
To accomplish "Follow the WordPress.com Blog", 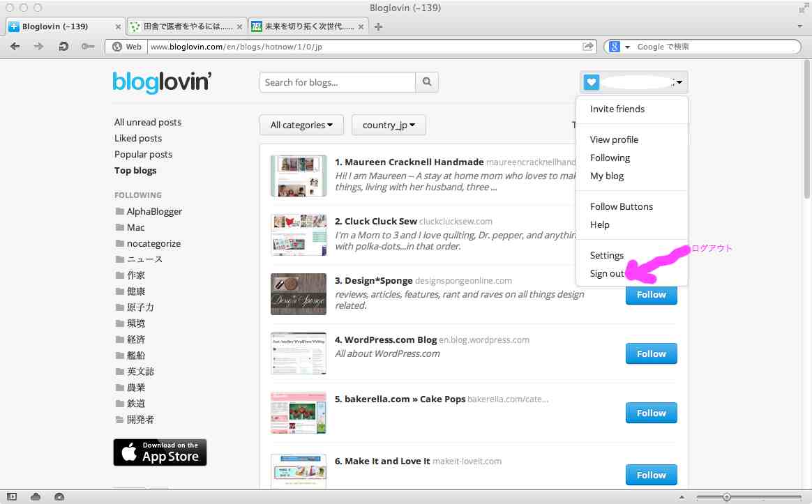I will pos(651,353).
